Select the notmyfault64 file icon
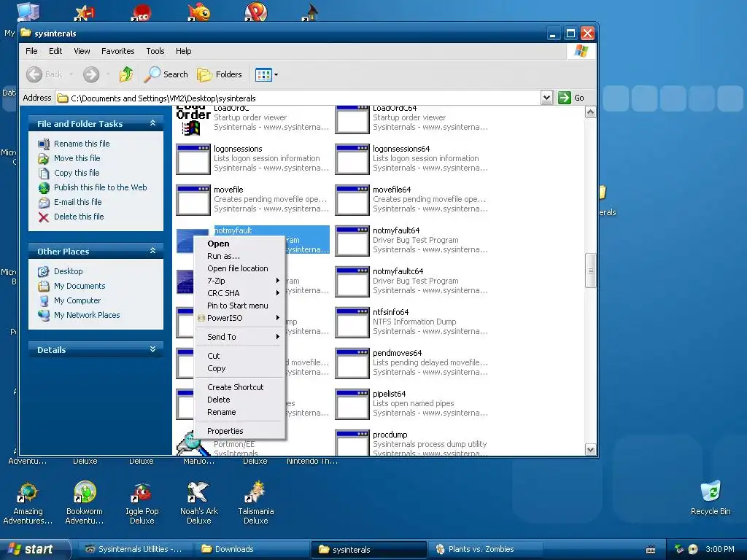This screenshot has width=747, height=560. click(352, 241)
